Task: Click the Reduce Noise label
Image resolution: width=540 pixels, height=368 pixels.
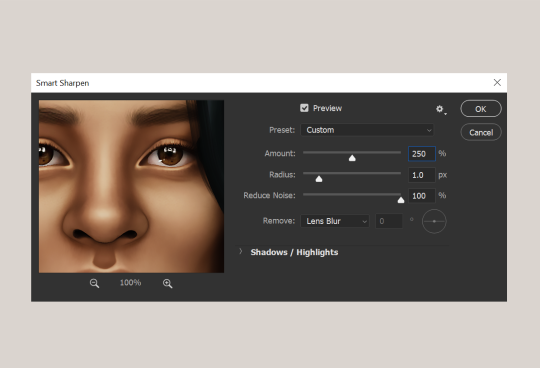Action: [269, 195]
